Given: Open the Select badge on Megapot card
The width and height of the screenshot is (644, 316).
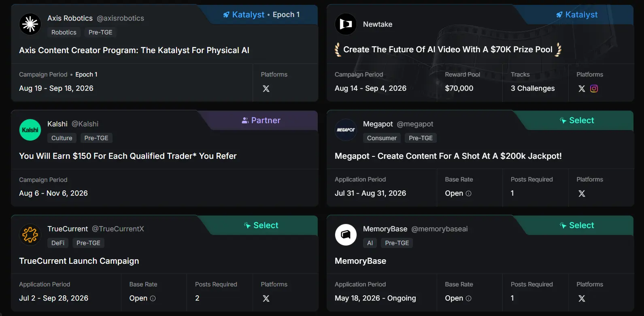Looking at the screenshot, I should 577,120.
